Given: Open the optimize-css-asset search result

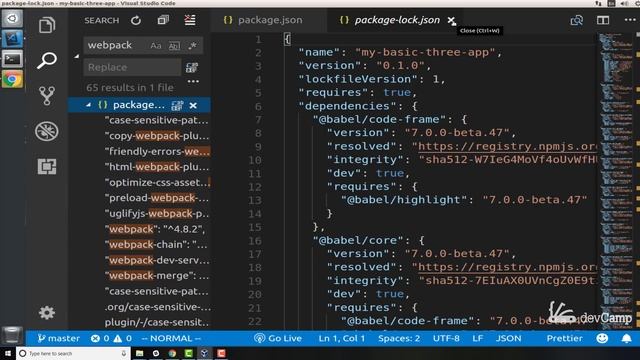Looking at the screenshot, I should tap(158, 182).
